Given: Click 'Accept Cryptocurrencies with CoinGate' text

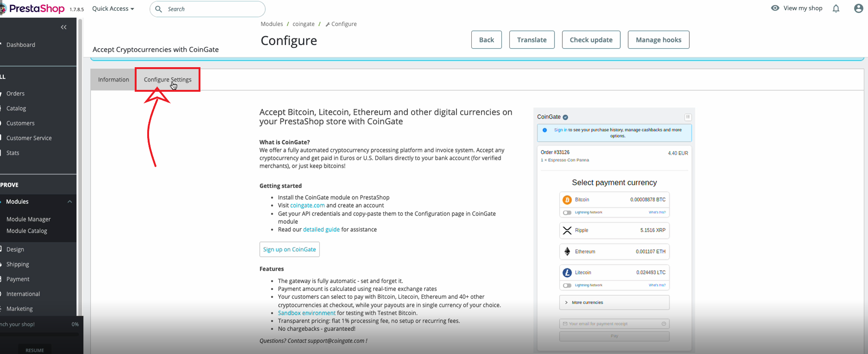Looking at the screenshot, I should [x=156, y=50].
